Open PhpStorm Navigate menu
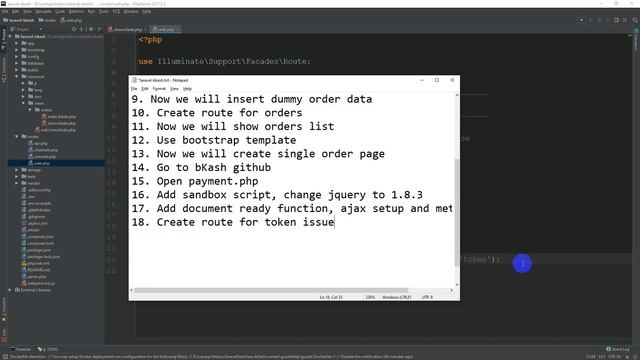 tap(43, 11)
